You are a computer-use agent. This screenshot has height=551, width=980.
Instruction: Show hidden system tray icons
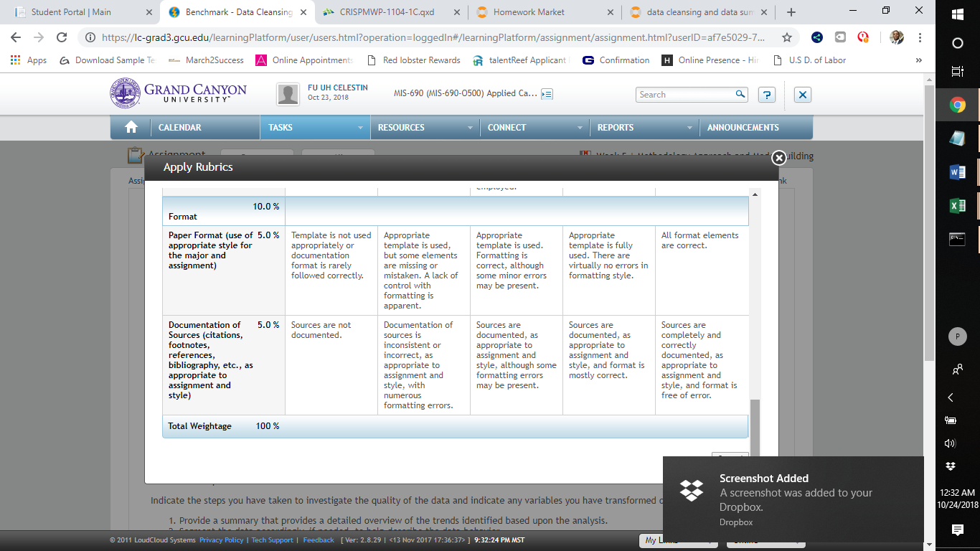[951, 397]
